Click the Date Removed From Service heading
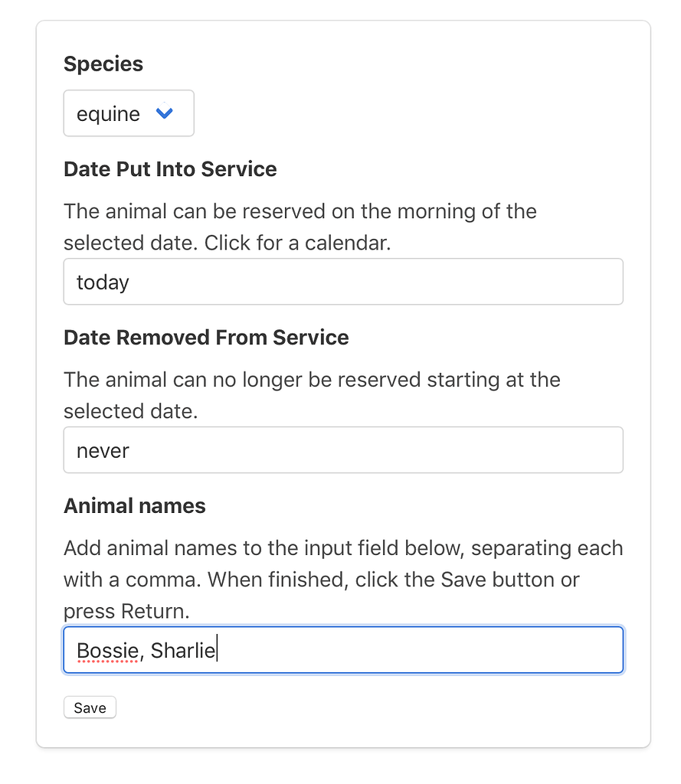Viewport: 681px width, 784px height. coord(206,338)
